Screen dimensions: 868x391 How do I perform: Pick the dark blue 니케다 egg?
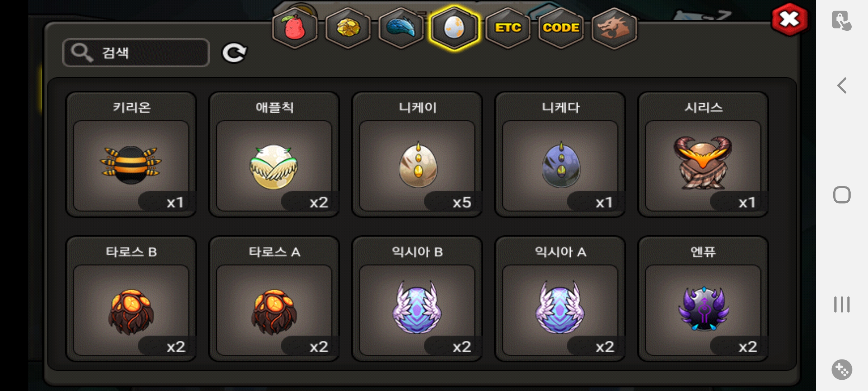coord(560,155)
